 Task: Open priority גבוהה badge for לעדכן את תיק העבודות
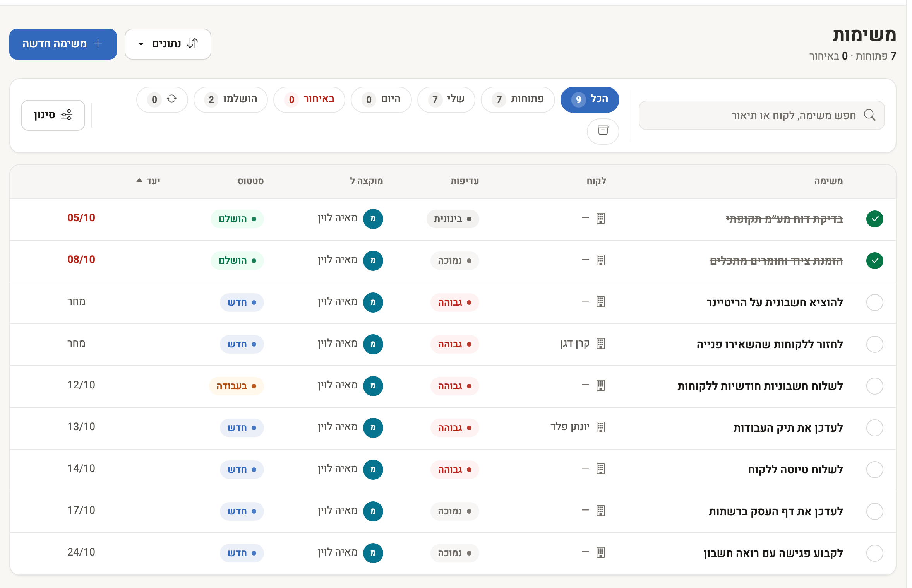point(454,428)
